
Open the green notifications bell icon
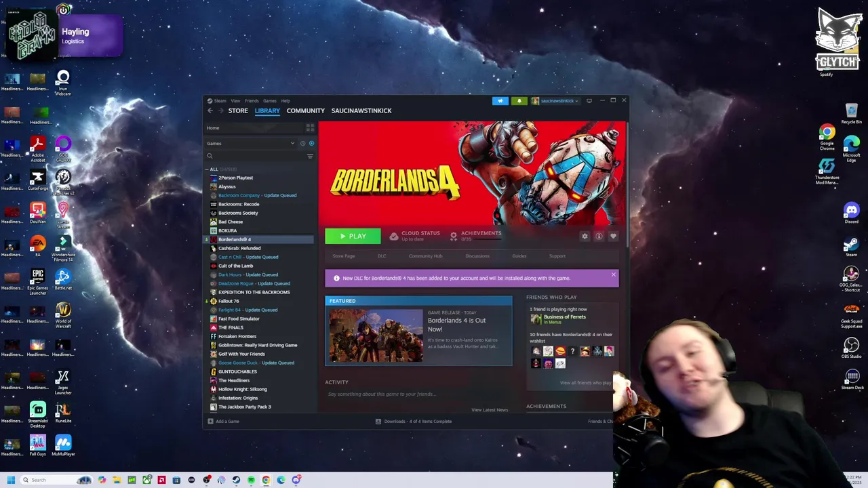(519, 101)
